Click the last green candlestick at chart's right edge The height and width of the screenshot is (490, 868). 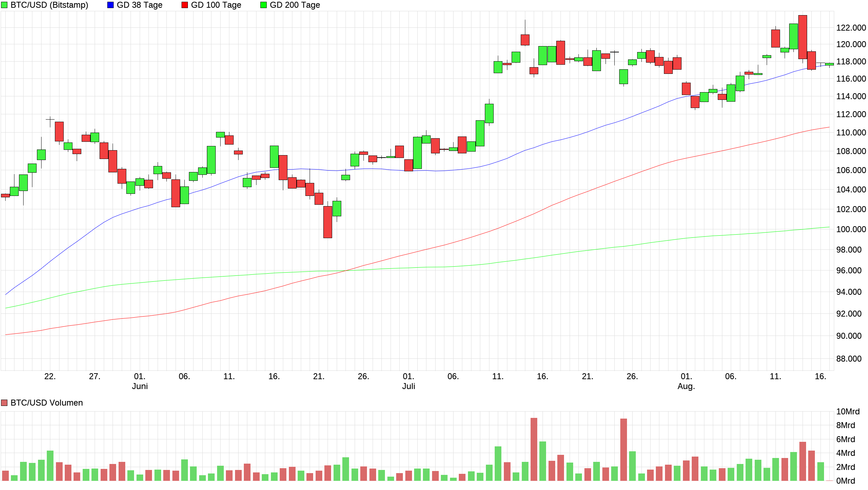829,64
